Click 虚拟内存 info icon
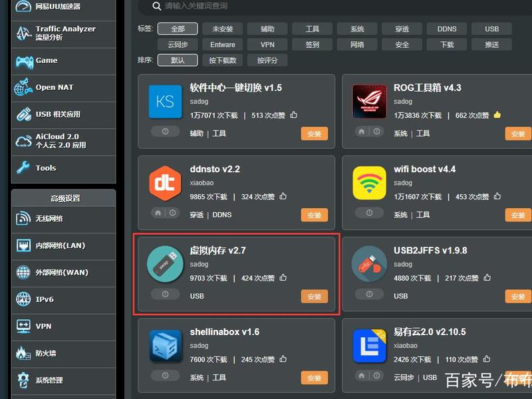 click(165, 294)
